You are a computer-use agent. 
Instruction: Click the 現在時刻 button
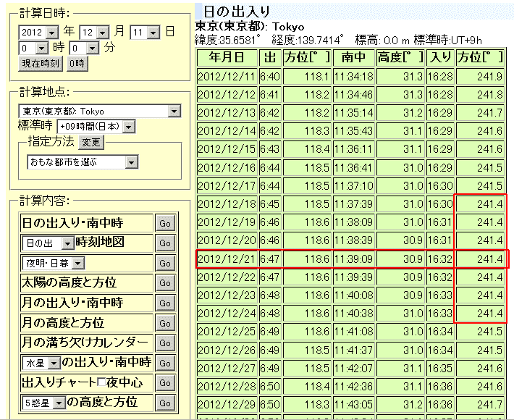(41, 63)
